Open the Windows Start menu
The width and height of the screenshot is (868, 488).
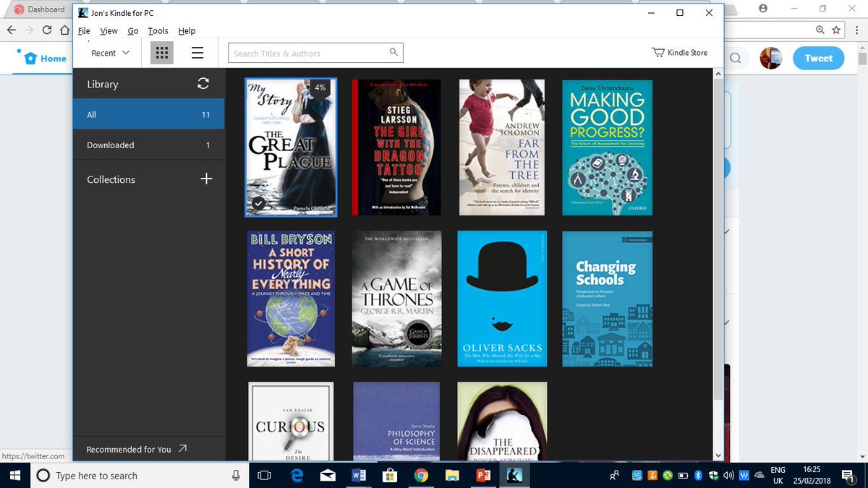14,475
